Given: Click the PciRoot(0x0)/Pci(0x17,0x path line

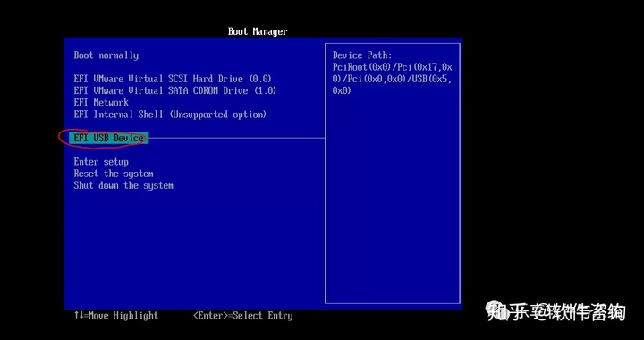Looking at the screenshot, I should (393, 67).
